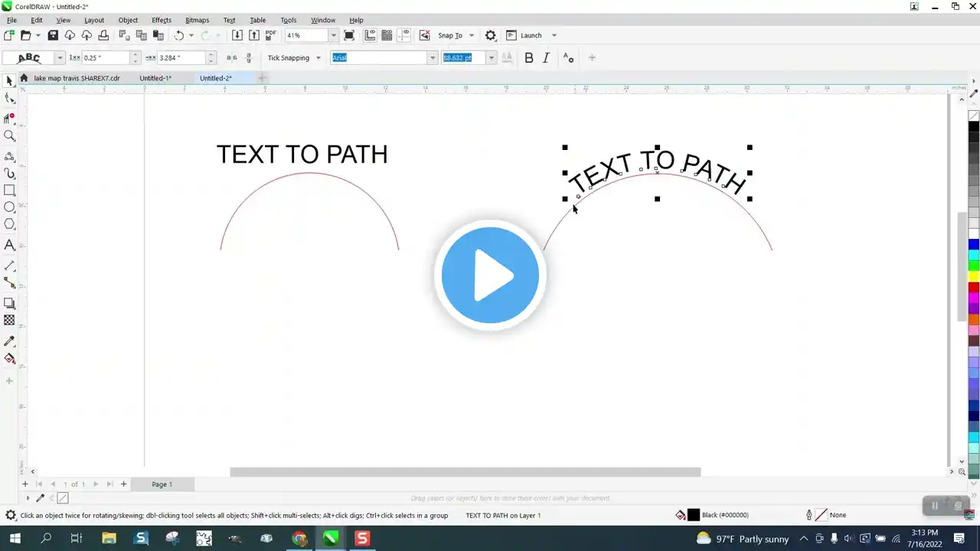Open the Bitmaps menu
The image size is (980, 551).
198,20
